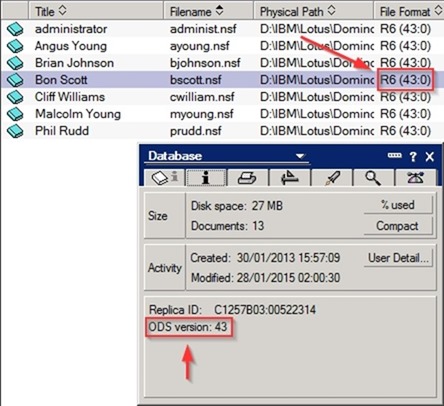Open help with the question mark icon
The width and height of the screenshot is (444, 406).
[413, 156]
